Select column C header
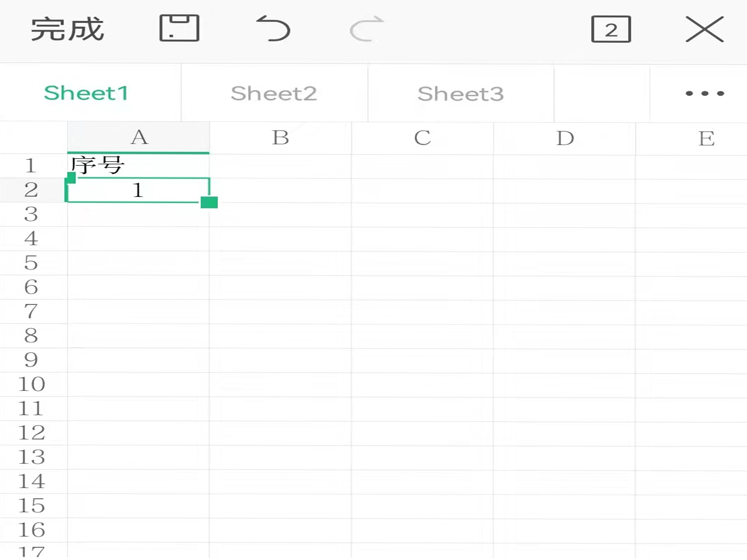 click(x=423, y=138)
